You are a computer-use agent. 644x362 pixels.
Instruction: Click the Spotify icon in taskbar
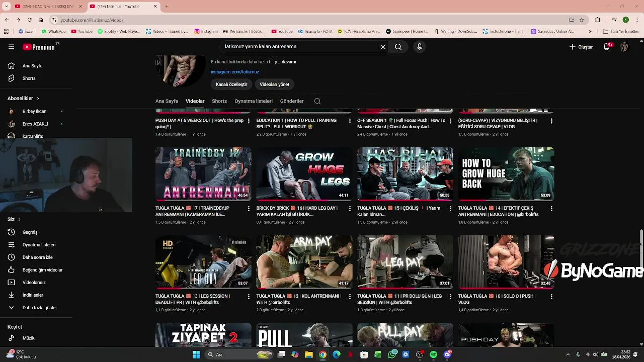(x=433, y=354)
